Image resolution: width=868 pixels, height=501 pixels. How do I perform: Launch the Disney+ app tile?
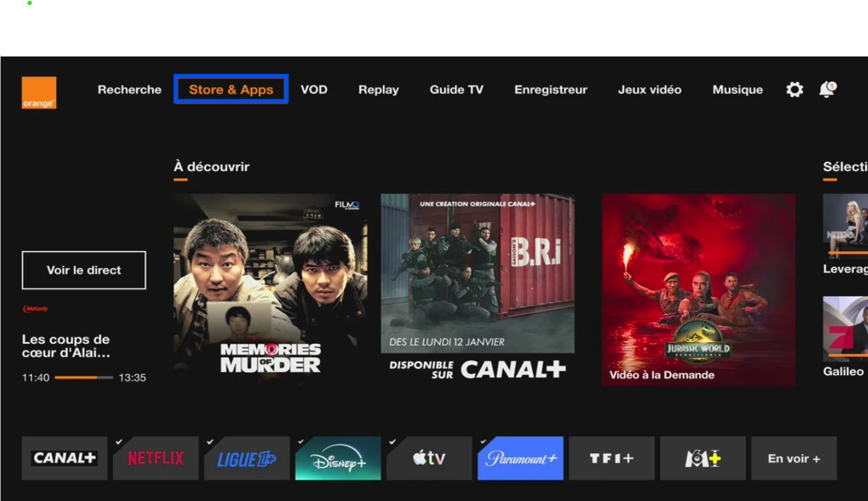pos(338,458)
